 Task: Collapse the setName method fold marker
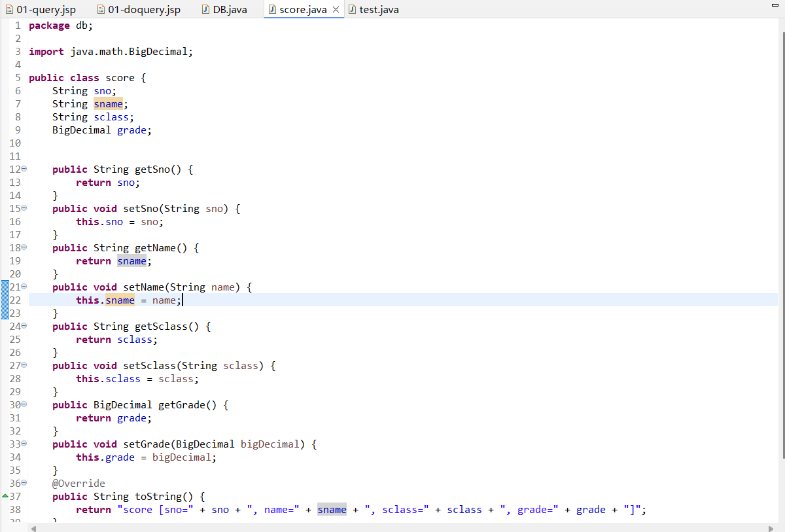24,287
